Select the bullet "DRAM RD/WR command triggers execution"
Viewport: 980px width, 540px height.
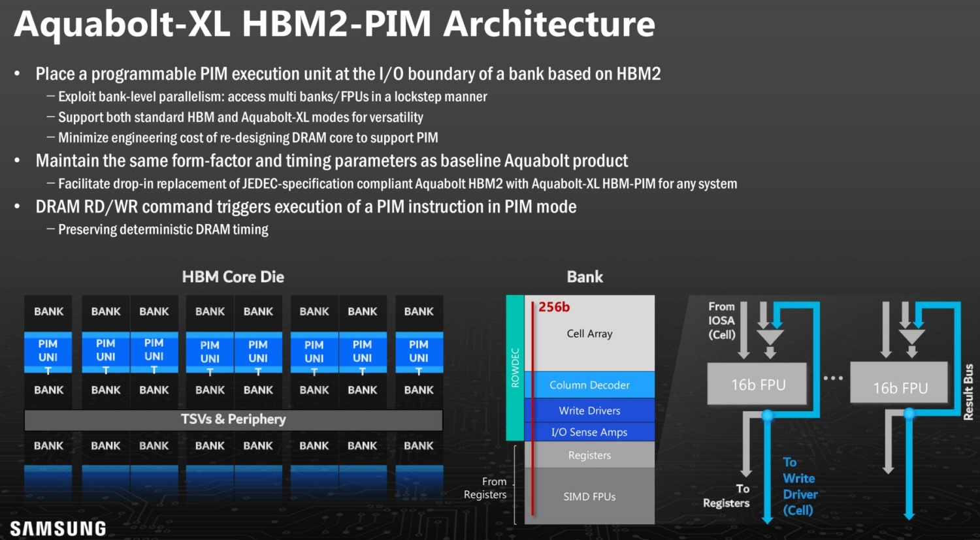[306, 207]
